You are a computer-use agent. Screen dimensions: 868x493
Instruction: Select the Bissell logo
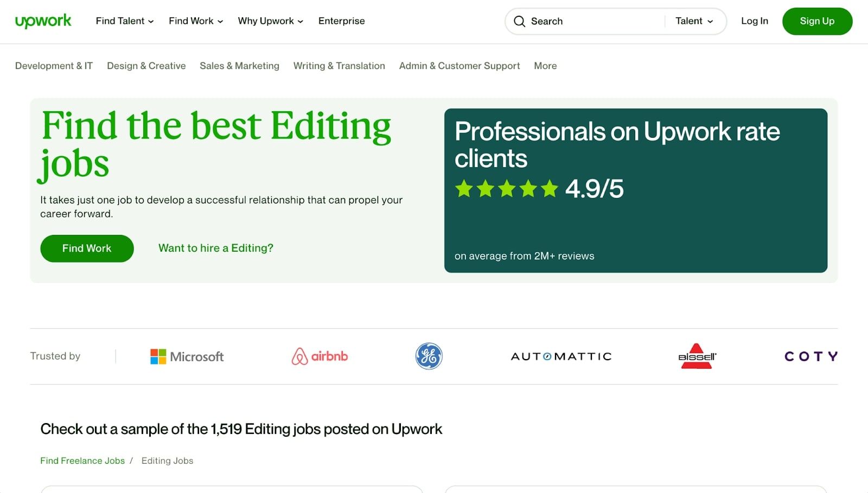pos(697,356)
